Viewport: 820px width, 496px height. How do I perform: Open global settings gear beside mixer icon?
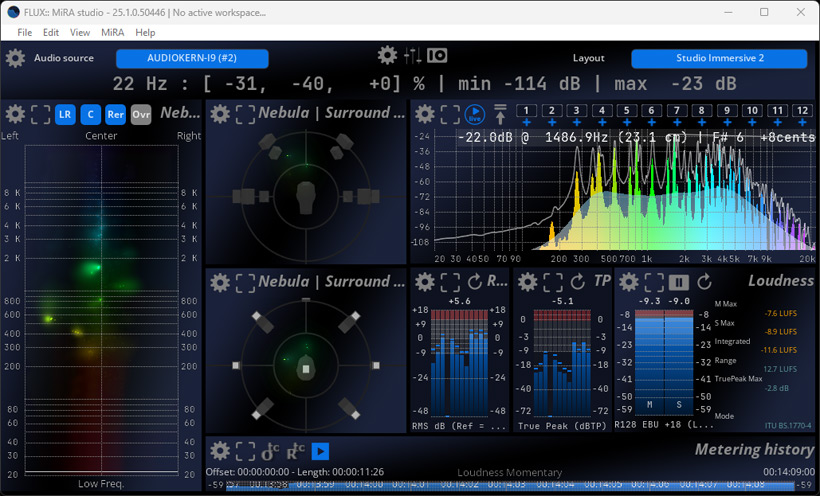(388, 55)
